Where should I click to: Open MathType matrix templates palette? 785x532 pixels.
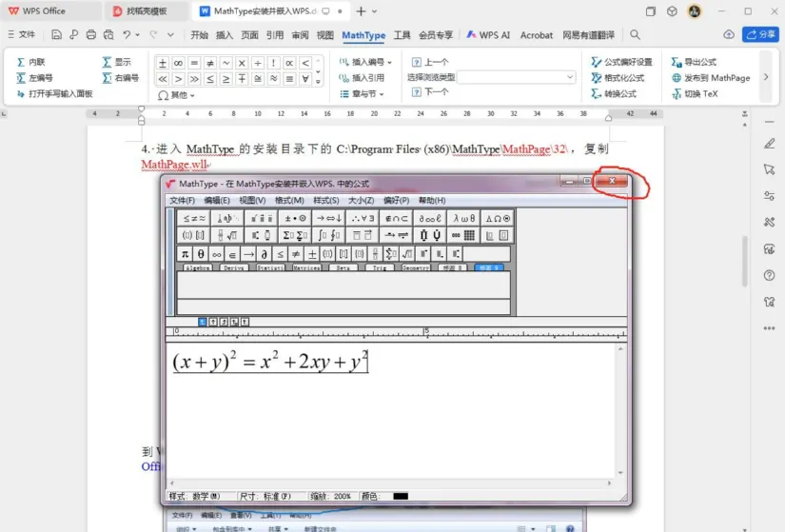point(463,235)
